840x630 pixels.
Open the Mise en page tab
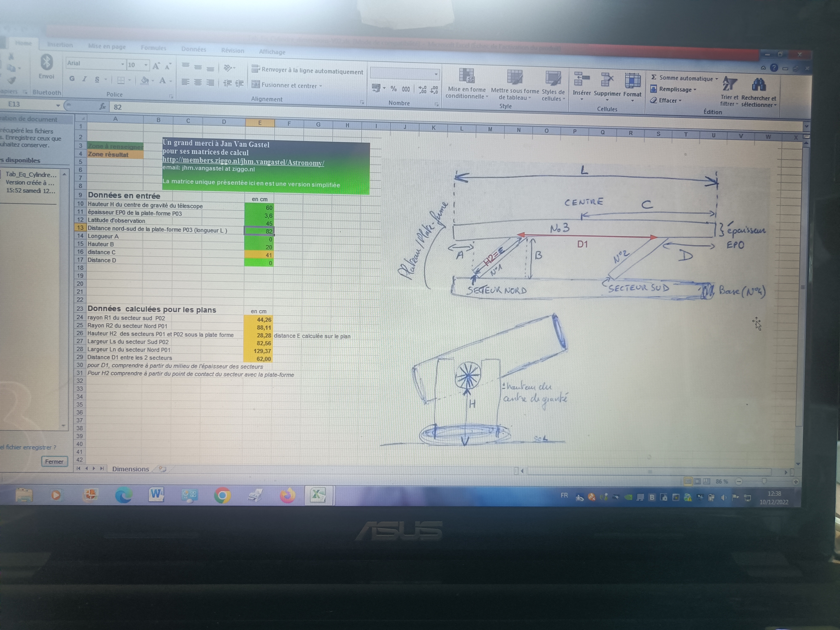[x=107, y=46]
